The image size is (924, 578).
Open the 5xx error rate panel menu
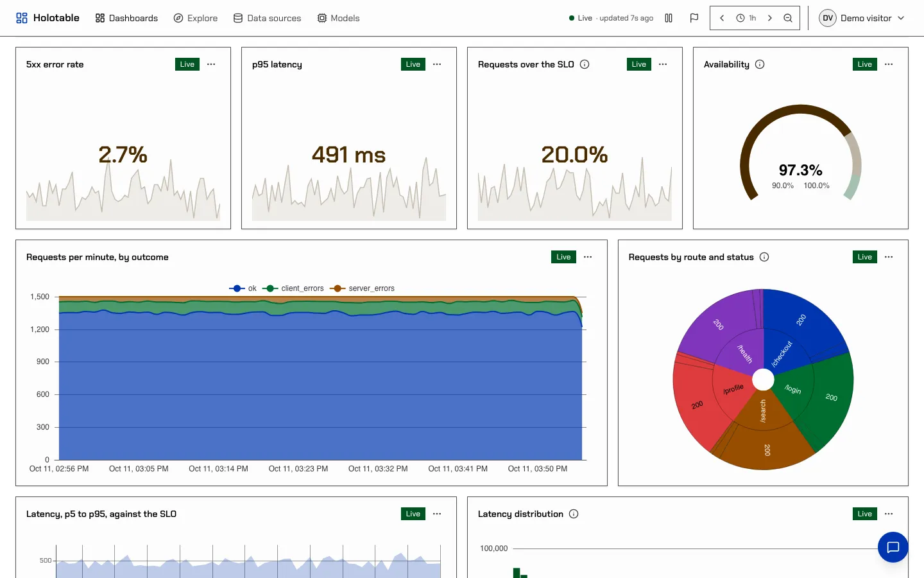(211, 64)
